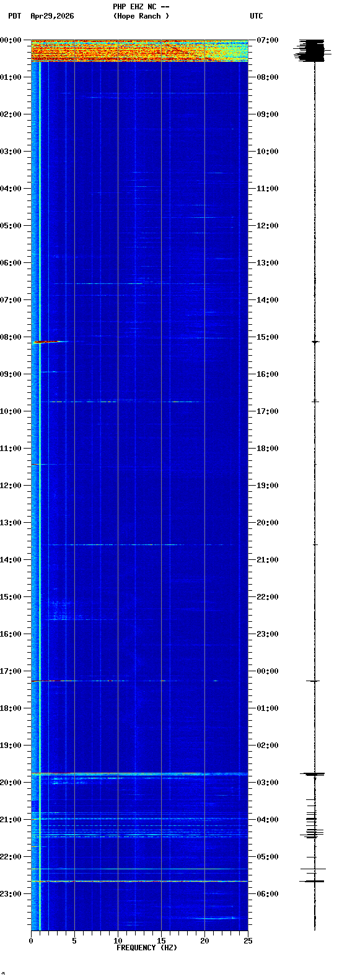Screen dimensions: 342x980
Task: Click the PDT axis '05:00' time label
Action: click(x=11, y=226)
